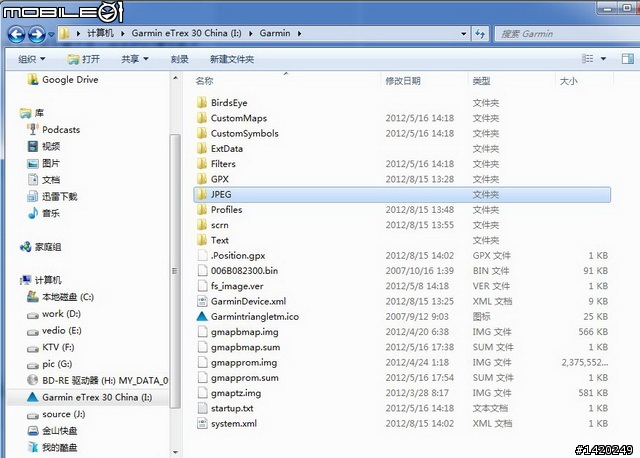Select the KTV (F:) drive
The image size is (640, 458).
[x=51, y=347]
